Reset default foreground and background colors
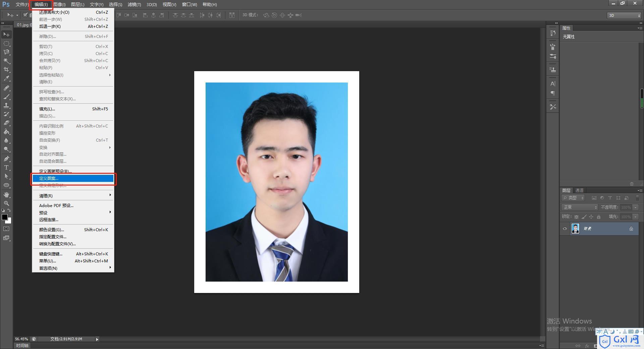 [3, 210]
